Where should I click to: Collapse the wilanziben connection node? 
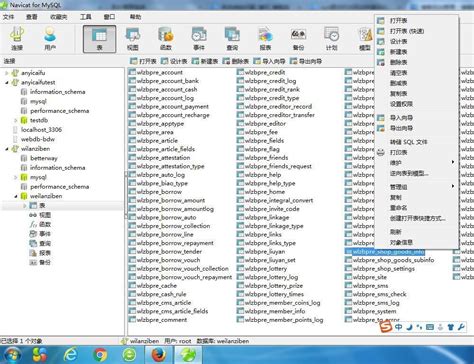click(x=7, y=149)
